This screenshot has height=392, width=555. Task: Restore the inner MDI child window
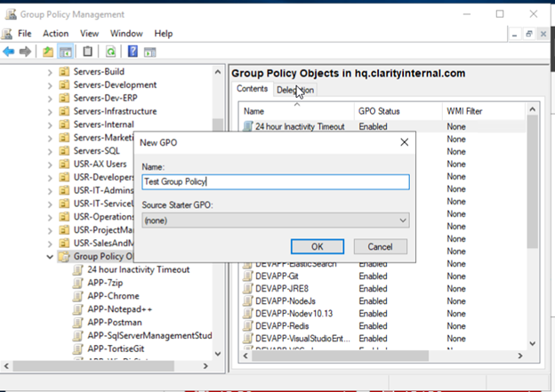coord(529,34)
